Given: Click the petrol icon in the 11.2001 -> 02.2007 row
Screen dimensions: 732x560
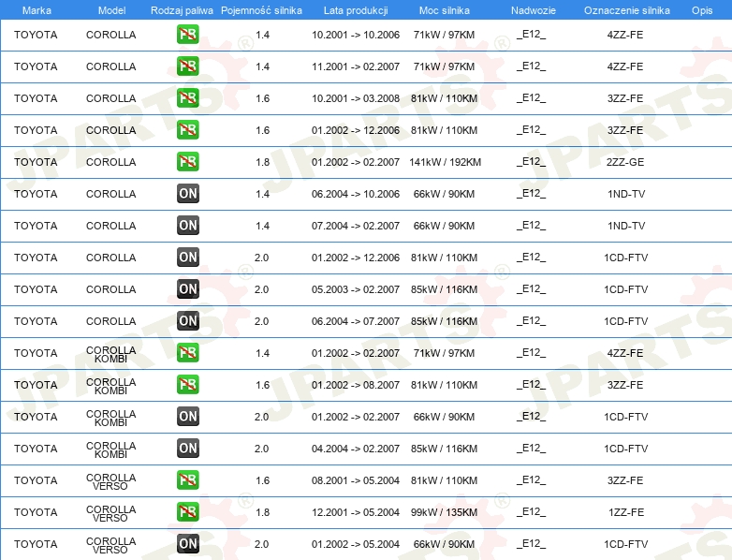Looking at the screenshot, I should [187, 66].
